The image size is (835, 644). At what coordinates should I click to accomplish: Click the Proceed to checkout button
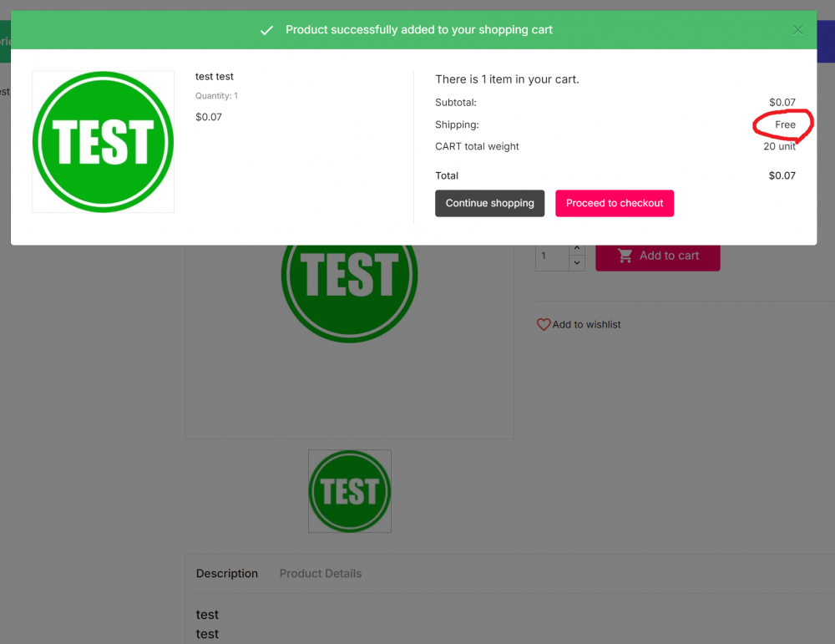[615, 203]
